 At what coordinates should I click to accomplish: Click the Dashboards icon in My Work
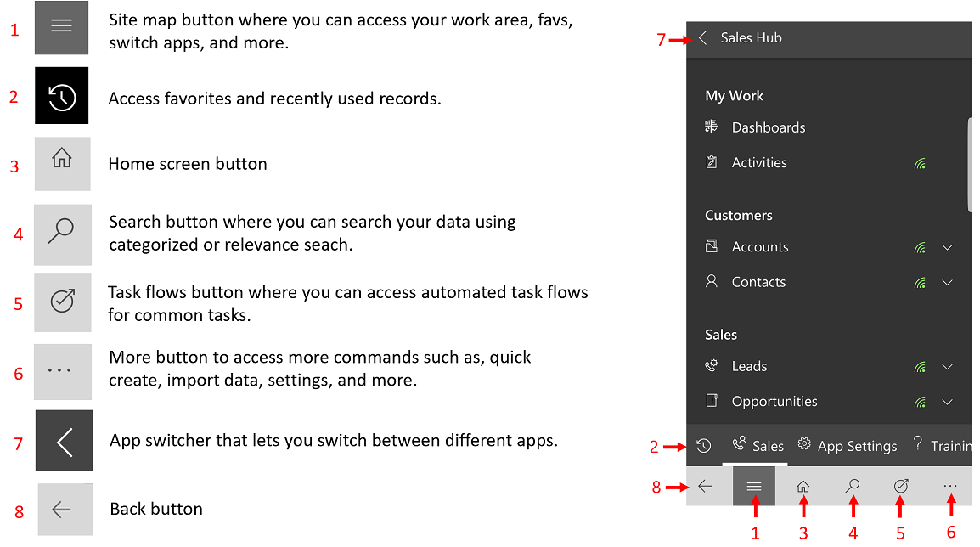(712, 127)
